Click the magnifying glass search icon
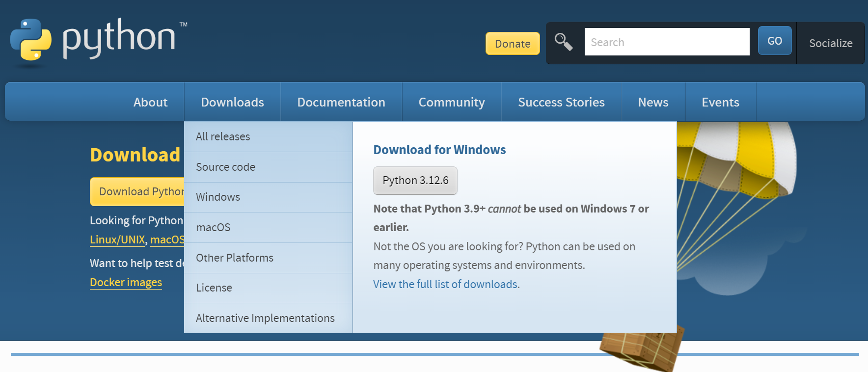The image size is (868, 372). pyautogui.click(x=564, y=42)
